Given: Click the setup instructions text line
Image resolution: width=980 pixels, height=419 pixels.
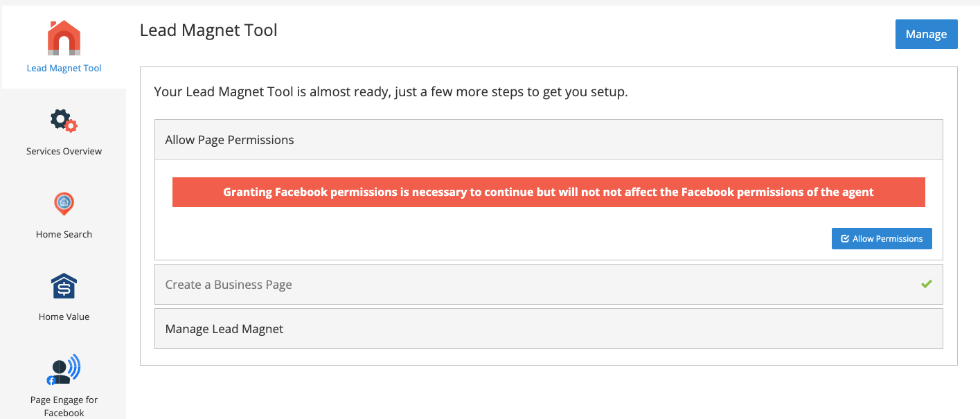Looking at the screenshot, I should coord(391,91).
